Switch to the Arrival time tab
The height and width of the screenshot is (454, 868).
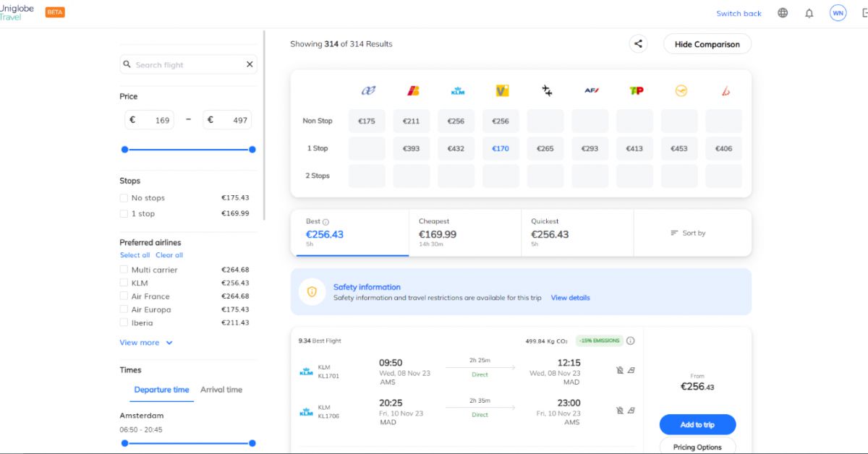(221, 390)
